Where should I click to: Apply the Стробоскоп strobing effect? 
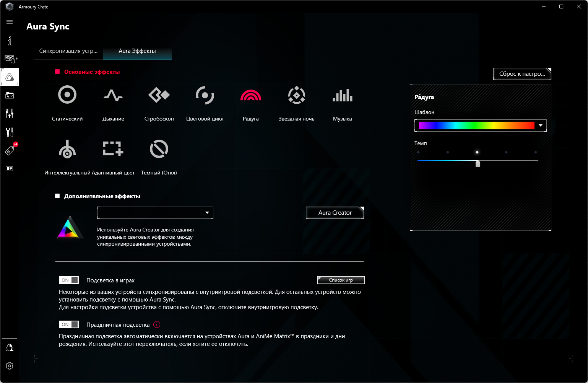(159, 95)
